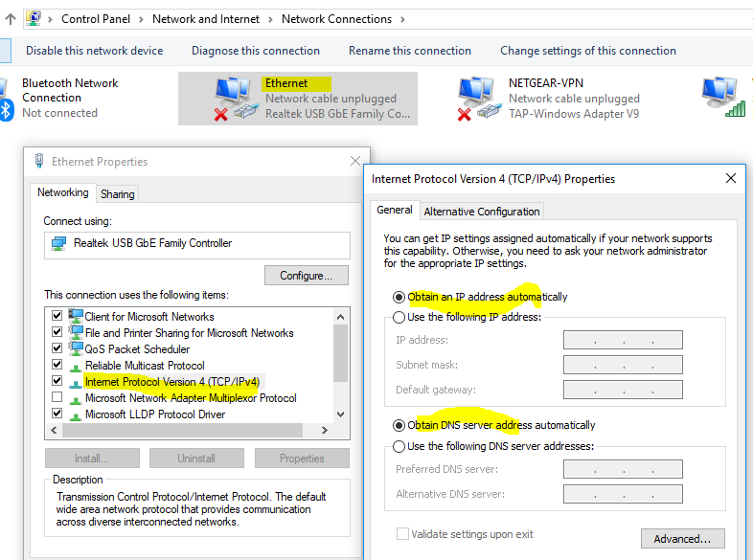The width and height of the screenshot is (753, 560).
Task: Click items list scroll up arrow
Action: (340, 316)
